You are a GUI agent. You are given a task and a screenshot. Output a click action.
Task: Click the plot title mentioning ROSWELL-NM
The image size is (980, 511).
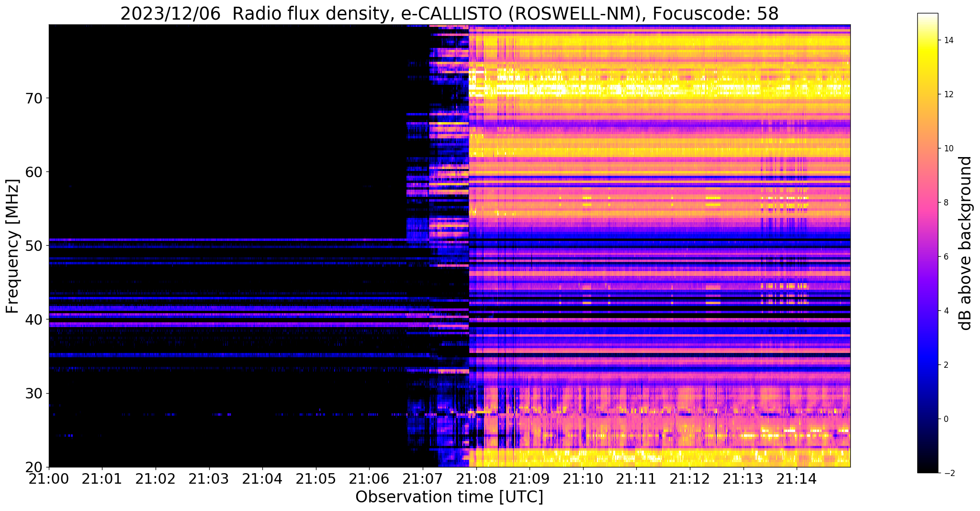449,13
